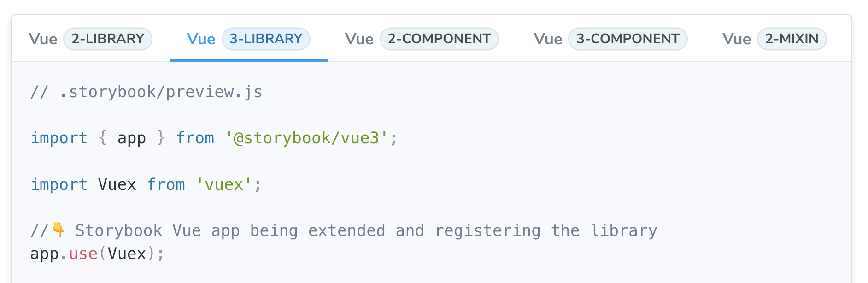The height and width of the screenshot is (283, 868).
Task: Click the Vue label beside 2-LIBRARY badge
Action: 43,39
